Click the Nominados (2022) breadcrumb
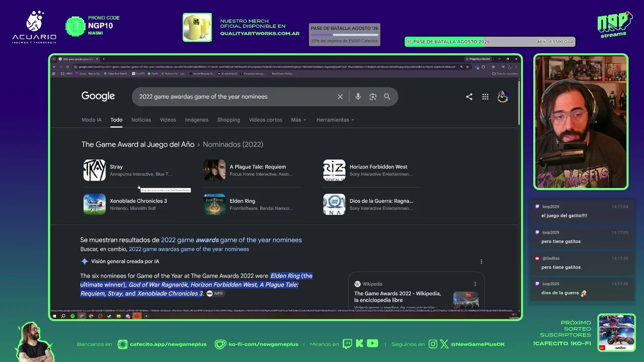This screenshot has height=362, width=644. coord(233,144)
